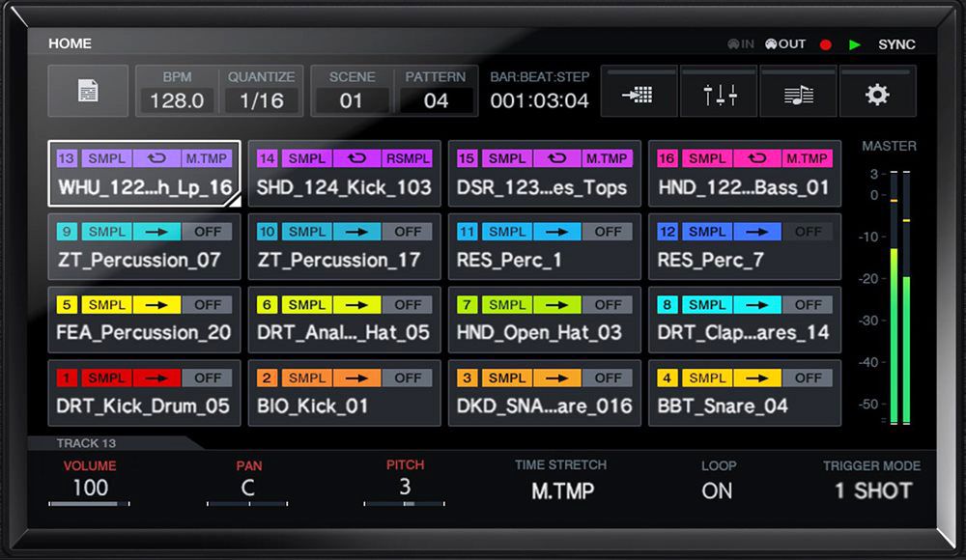966x560 pixels.
Task: Open the PATTERN 04 selector
Action: (x=436, y=100)
